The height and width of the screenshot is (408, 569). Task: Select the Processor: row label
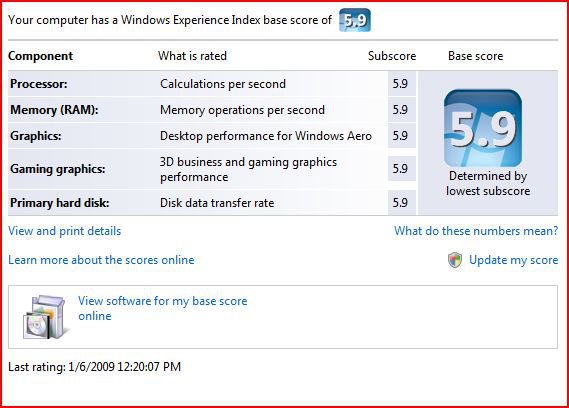(39, 84)
